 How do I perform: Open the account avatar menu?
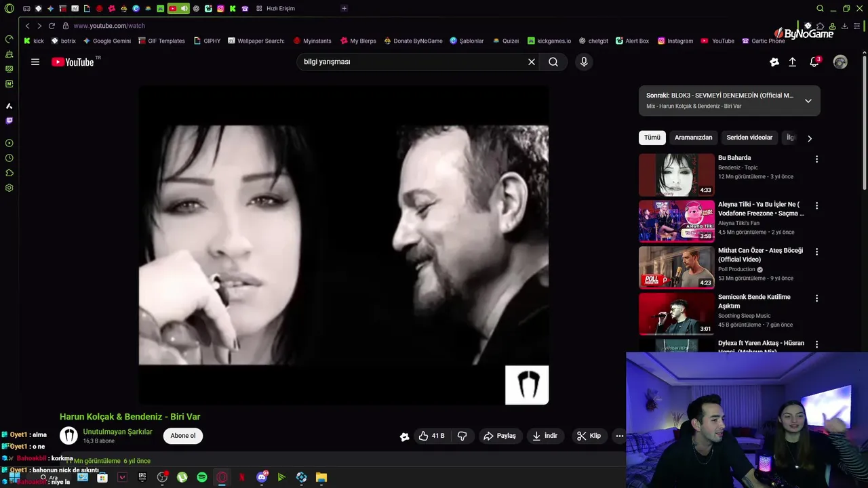840,62
